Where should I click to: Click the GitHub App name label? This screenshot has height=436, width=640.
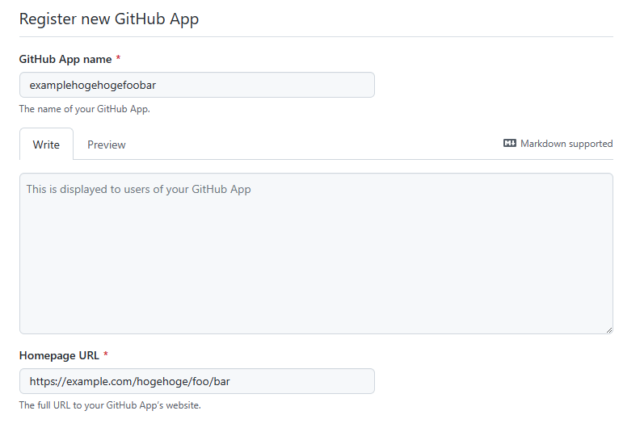point(65,59)
